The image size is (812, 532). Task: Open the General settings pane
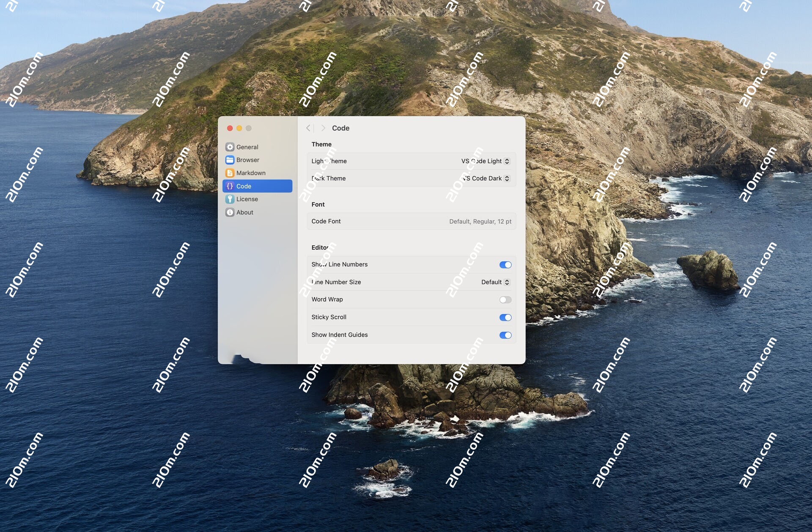click(257, 147)
